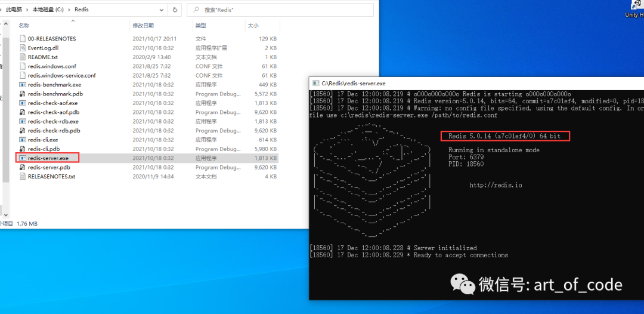Select the file name redis-server.pdb

(x=49, y=167)
